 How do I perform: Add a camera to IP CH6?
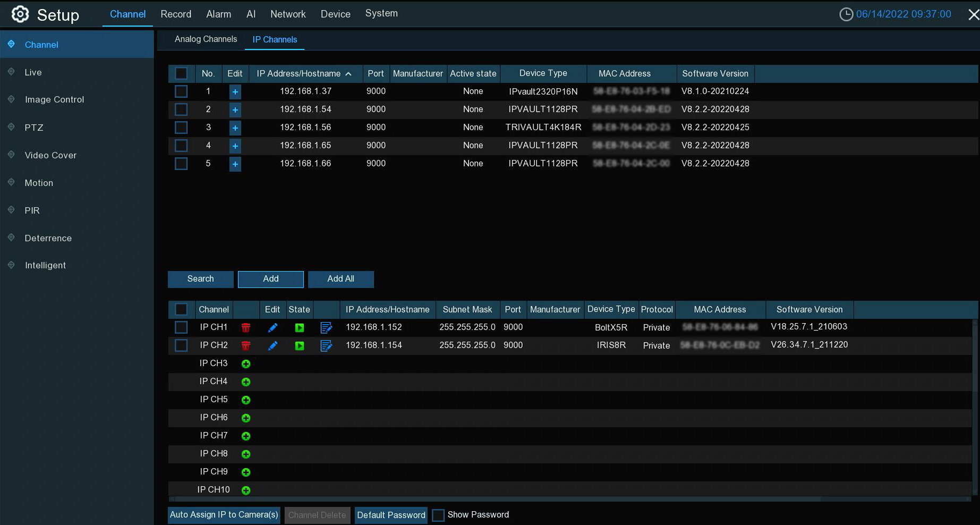coord(246,418)
